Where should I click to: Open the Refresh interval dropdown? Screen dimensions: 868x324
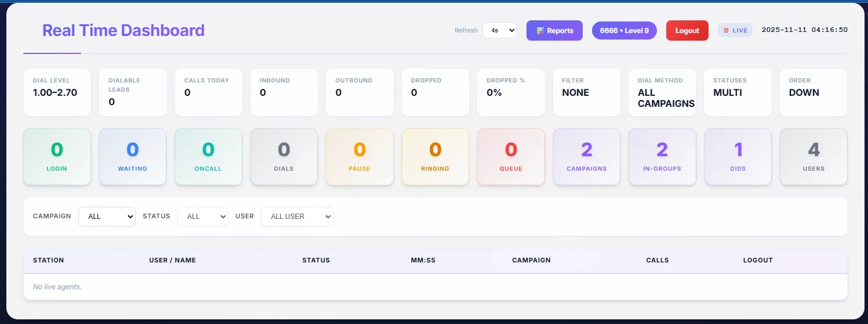pos(499,30)
